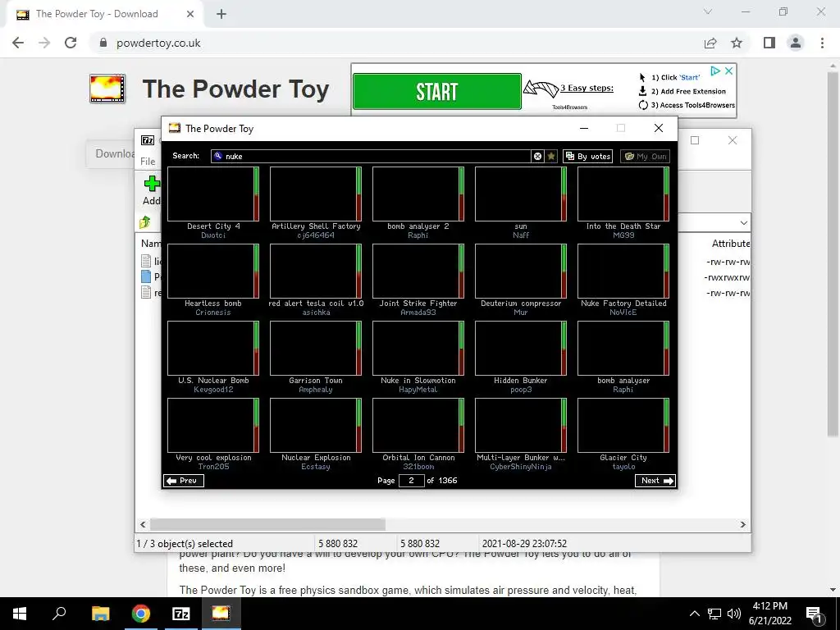Screen dimensions: 840x630
Task: Switch to 7-Zip in taskbar
Action: click(x=181, y=614)
